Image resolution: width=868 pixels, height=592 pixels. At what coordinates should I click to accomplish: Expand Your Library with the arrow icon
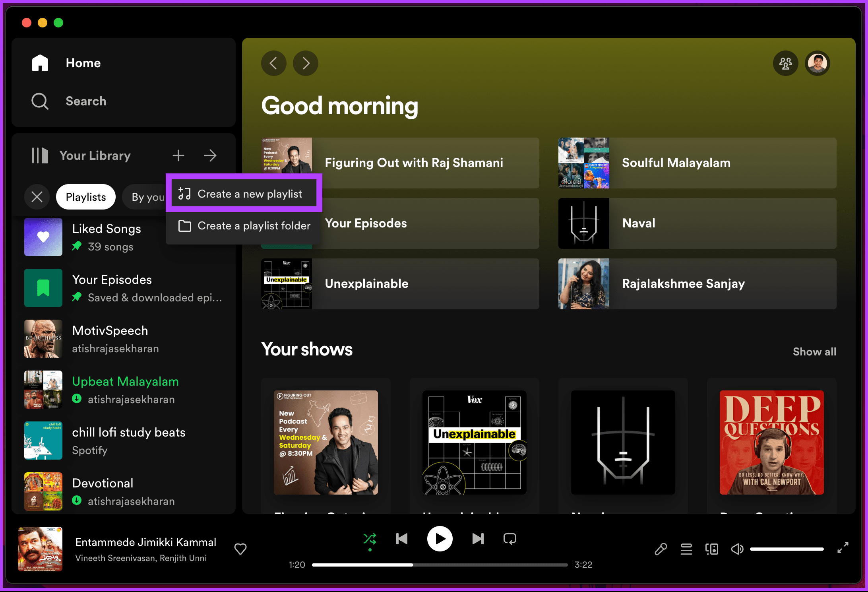click(x=210, y=155)
